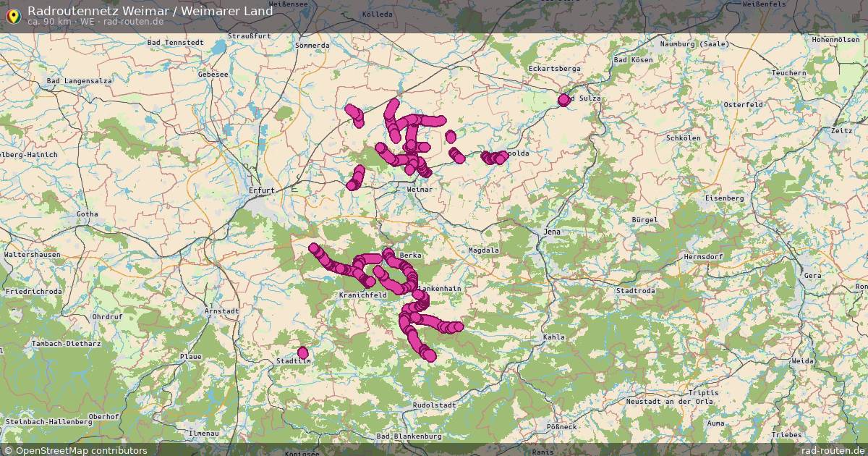Viewport: 868px width, 456px height.
Task: Click the rad-routen.de map pin logo
Action: pos(14,14)
